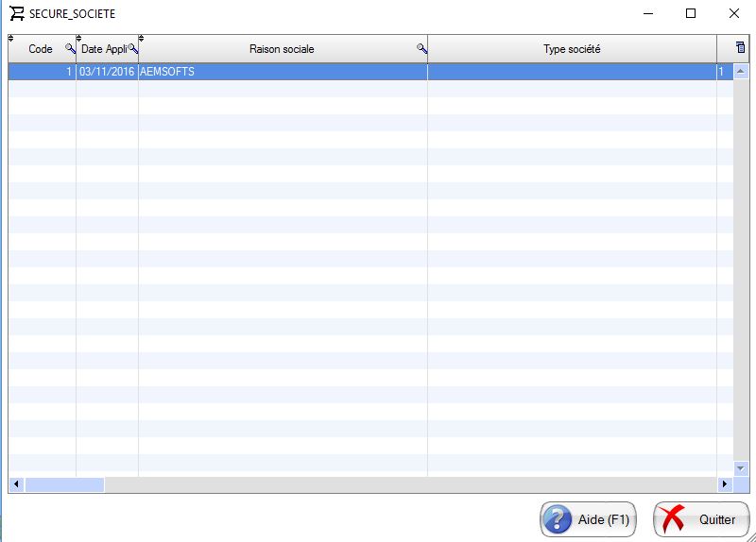Click the sort arrows in Code header

11,39
